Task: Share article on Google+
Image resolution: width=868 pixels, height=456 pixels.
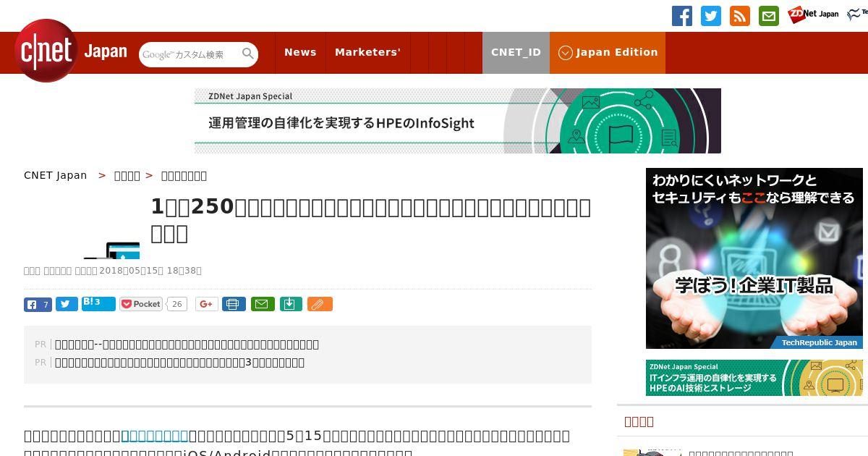Action: 207,304
